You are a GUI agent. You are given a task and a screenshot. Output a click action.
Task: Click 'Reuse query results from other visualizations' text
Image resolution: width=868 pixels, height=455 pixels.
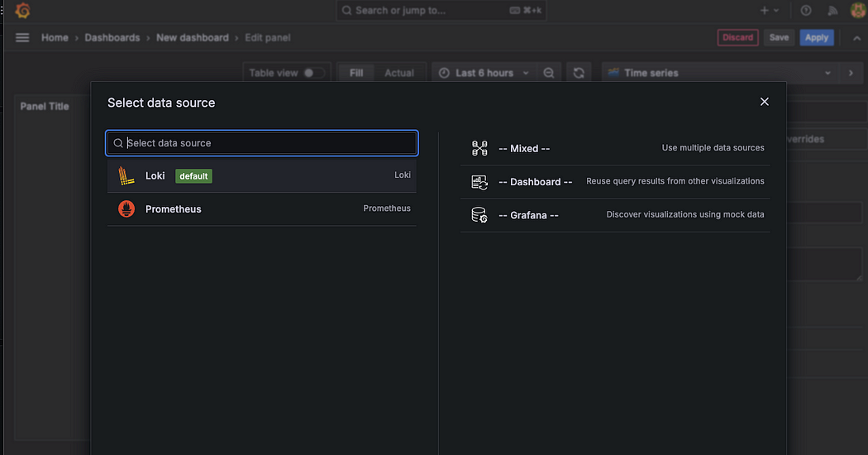pyautogui.click(x=675, y=181)
